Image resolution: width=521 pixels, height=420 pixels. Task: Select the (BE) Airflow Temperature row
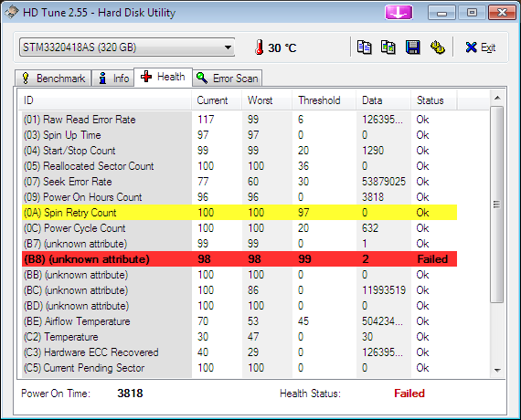tap(239, 321)
